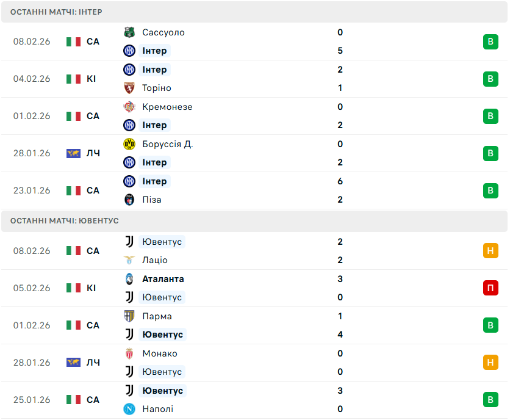
Task: Open the Сассуоло team link
Action: [x=163, y=32]
